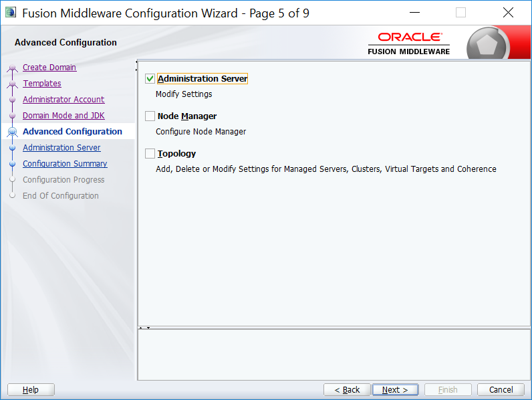Uncheck the Administration Server checkbox
Image resolution: width=532 pixels, height=400 pixels.
[150, 79]
